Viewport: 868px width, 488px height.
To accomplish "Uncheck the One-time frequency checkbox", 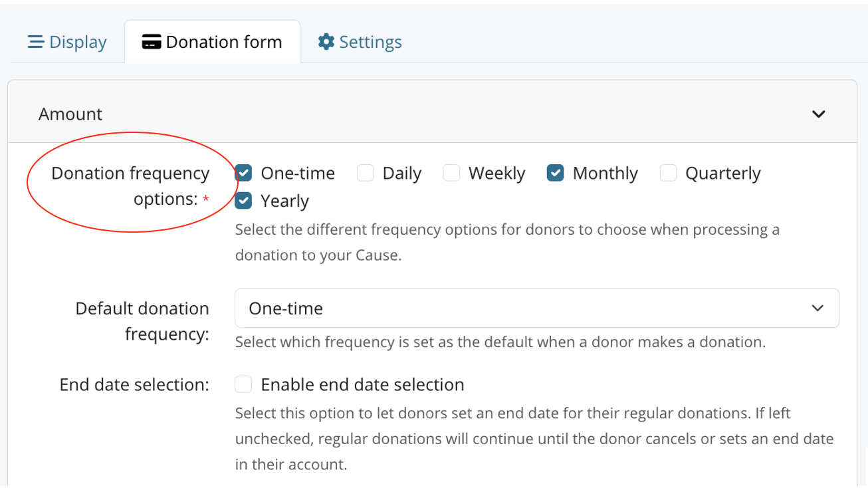I will tap(244, 173).
